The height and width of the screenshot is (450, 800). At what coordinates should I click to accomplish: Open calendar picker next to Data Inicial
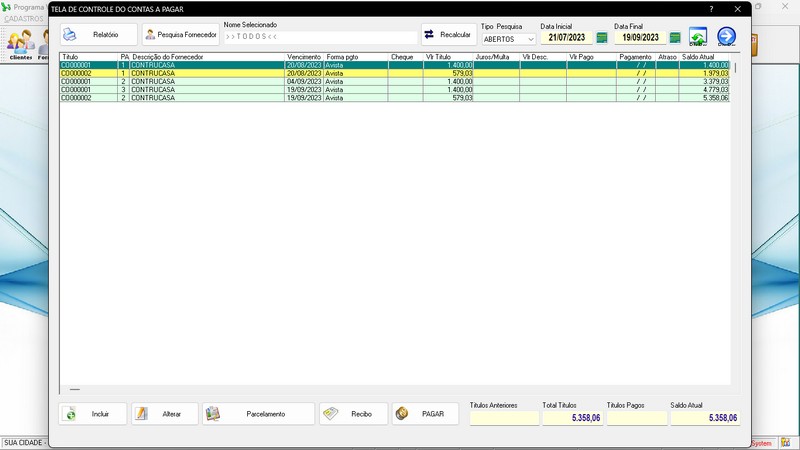pyautogui.click(x=602, y=38)
